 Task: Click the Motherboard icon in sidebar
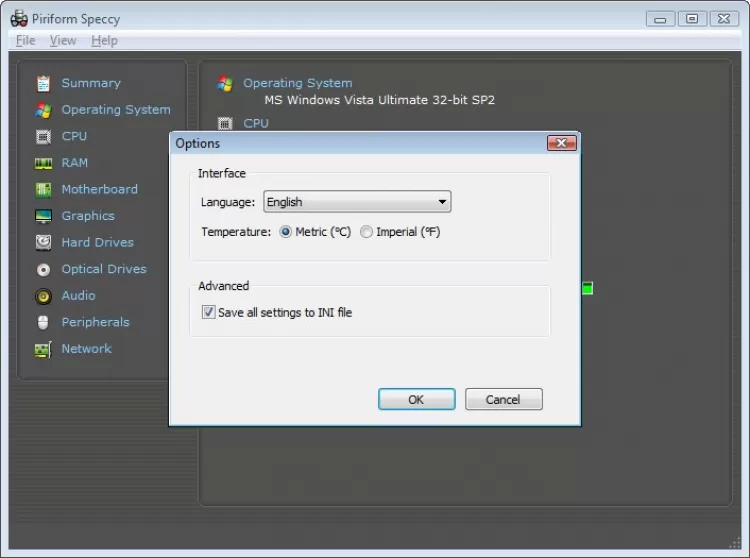pyautogui.click(x=43, y=190)
